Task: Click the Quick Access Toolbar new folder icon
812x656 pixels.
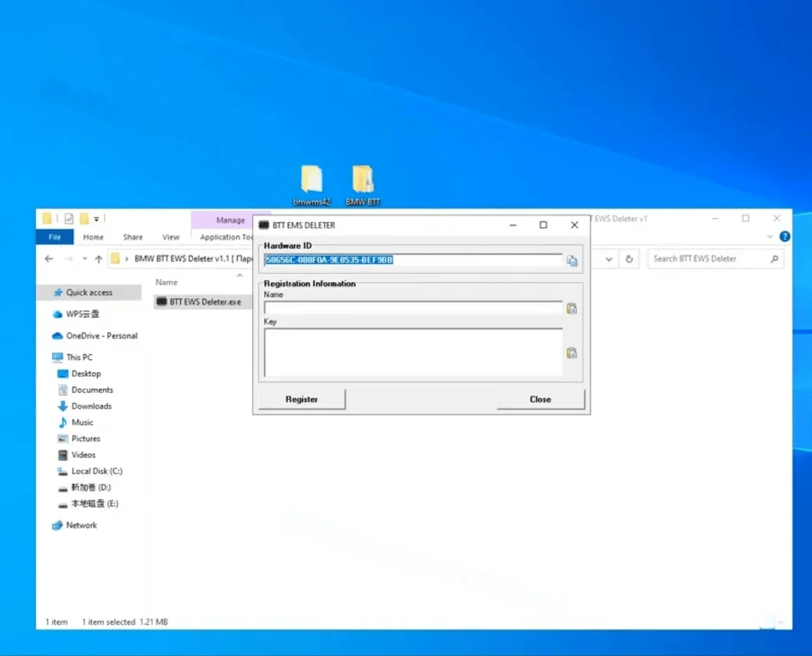Action: (x=84, y=219)
